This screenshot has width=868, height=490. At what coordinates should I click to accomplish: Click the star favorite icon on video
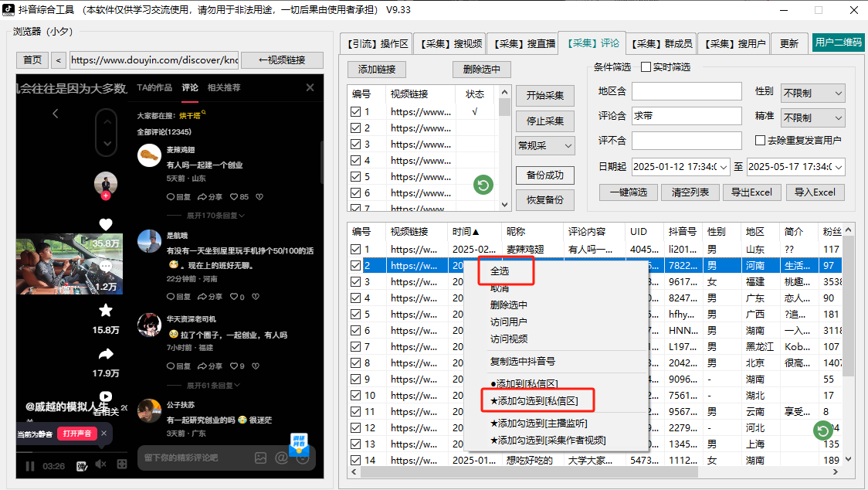coord(106,311)
